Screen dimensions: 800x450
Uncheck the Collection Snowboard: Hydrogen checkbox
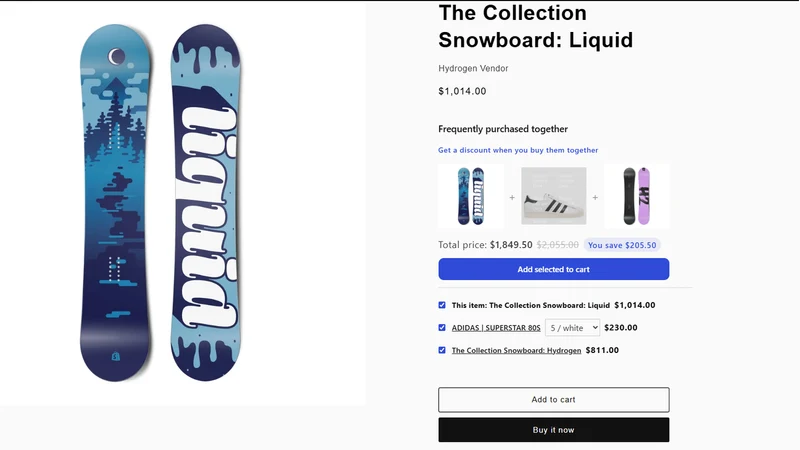click(x=442, y=350)
